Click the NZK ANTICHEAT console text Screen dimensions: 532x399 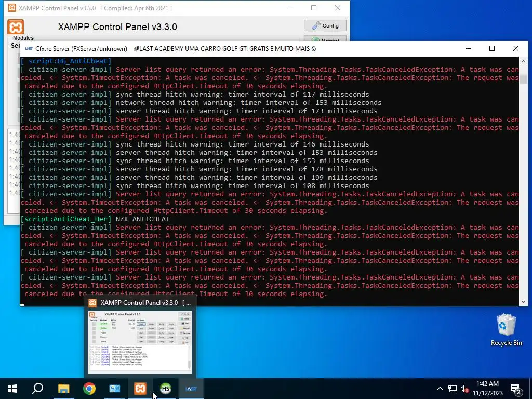pos(142,219)
